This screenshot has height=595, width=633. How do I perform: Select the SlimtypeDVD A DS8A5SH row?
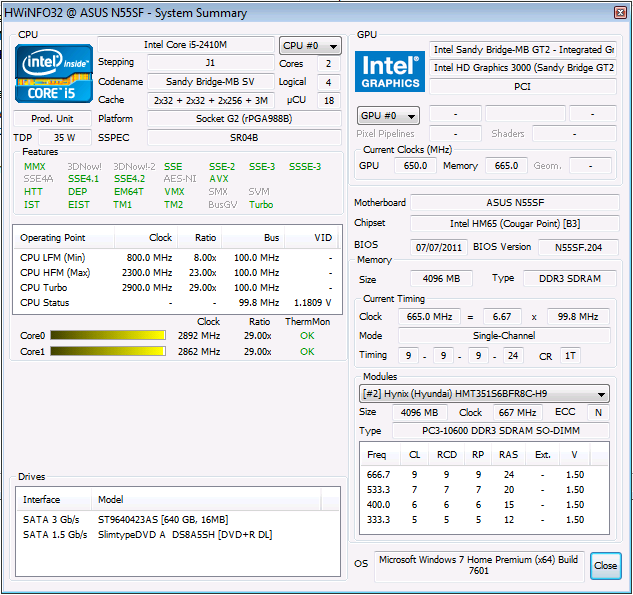click(x=178, y=534)
